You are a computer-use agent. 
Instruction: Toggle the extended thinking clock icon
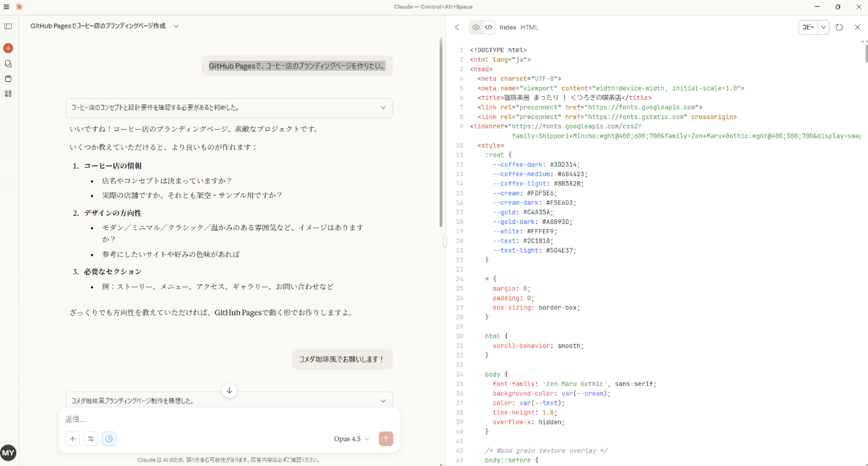(x=109, y=439)
